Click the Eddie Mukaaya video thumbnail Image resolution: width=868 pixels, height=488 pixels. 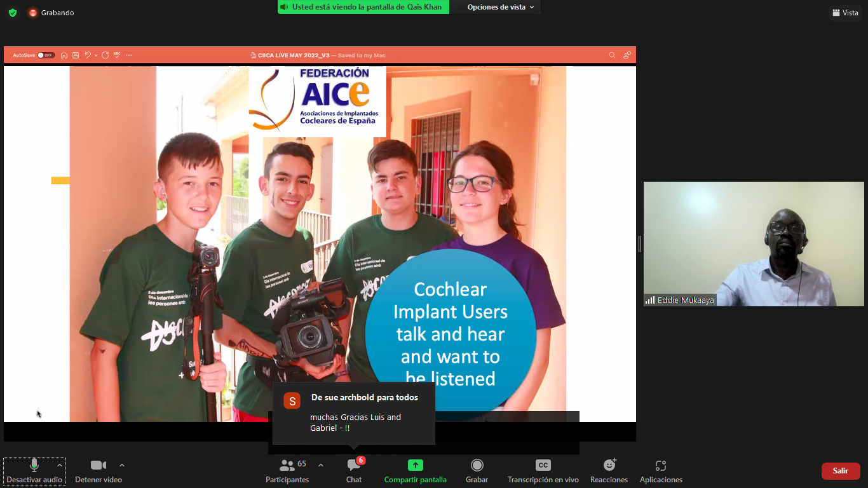point(754,244)
